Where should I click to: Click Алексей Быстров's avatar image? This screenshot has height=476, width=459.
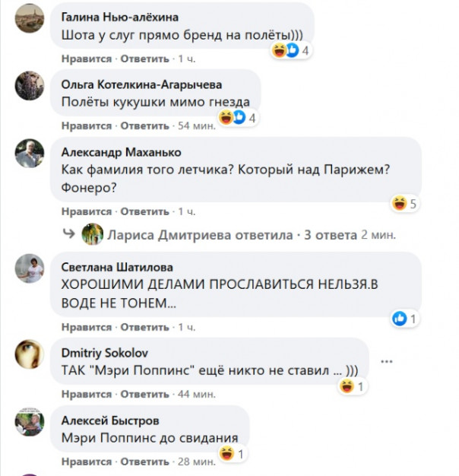coord(30,422)
